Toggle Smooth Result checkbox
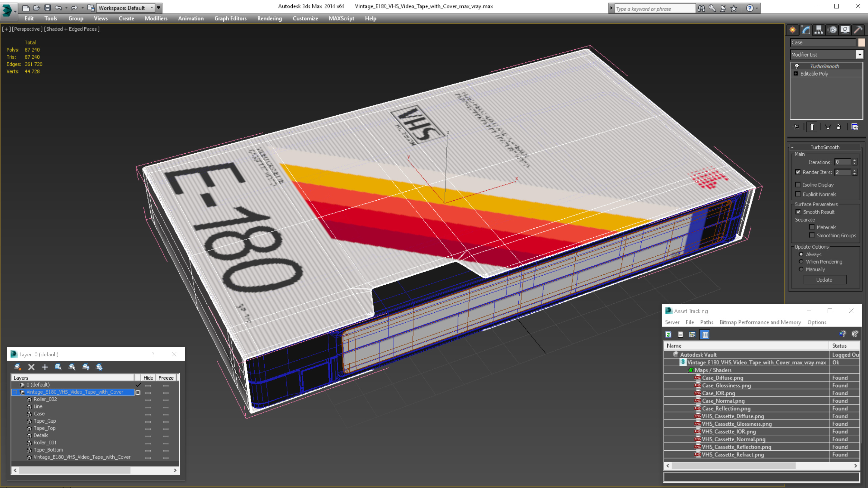868x488 pixels. [x=798, y=212]
